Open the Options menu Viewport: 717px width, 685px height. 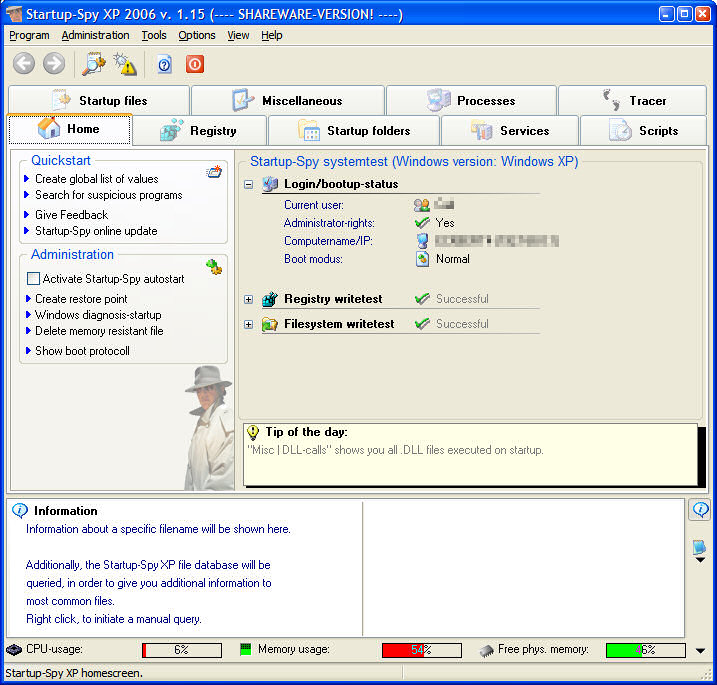[x=197, y=35]
